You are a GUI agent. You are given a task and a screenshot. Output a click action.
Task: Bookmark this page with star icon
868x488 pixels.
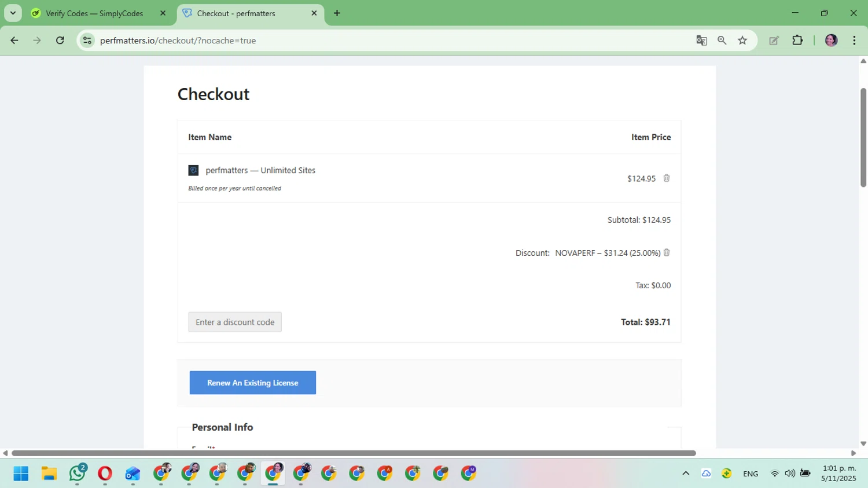[742, 41]
